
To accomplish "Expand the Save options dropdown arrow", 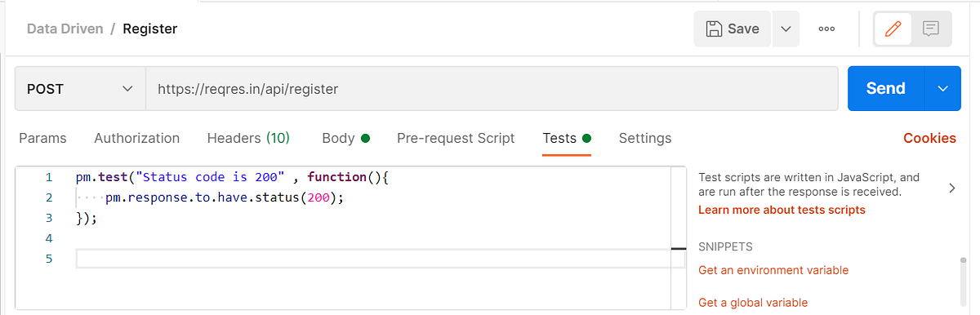I will click(x=786, y=29).
